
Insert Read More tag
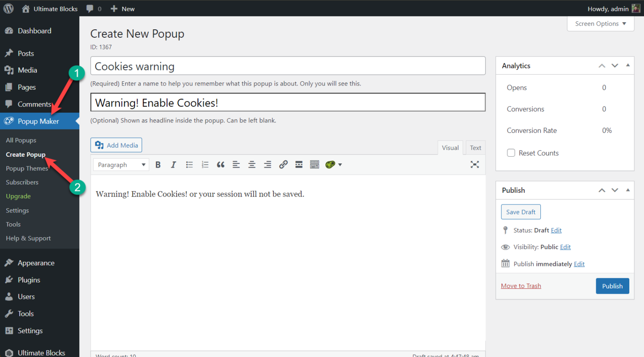click(x=299, y=165)
